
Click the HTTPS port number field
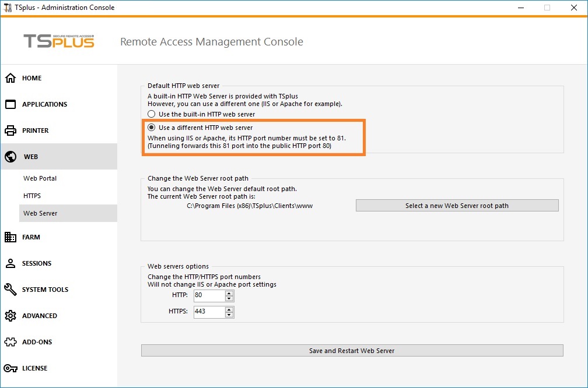point(208,312)
